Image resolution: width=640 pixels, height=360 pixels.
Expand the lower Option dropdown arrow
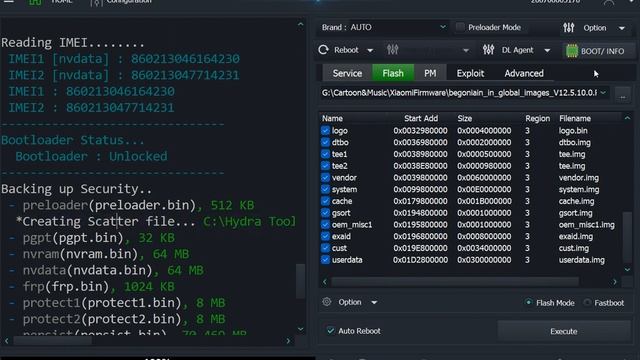click(x=374, y=302)
